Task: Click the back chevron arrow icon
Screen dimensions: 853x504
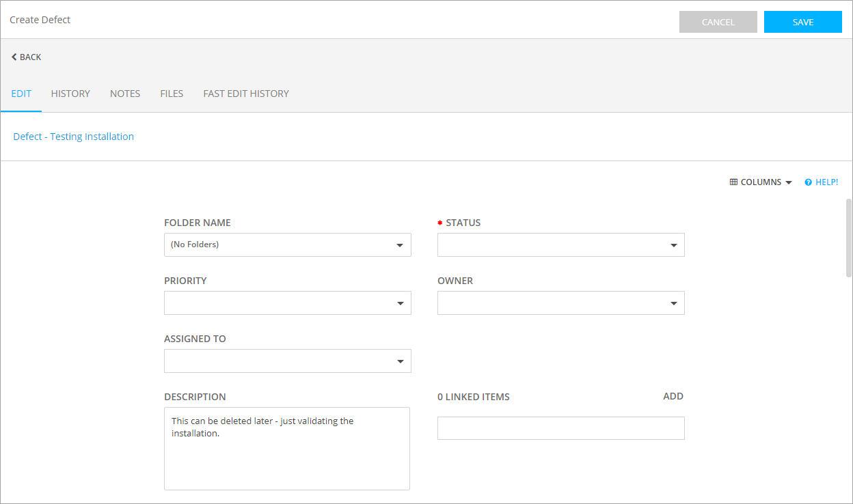Action: click(x=14, y=57)
